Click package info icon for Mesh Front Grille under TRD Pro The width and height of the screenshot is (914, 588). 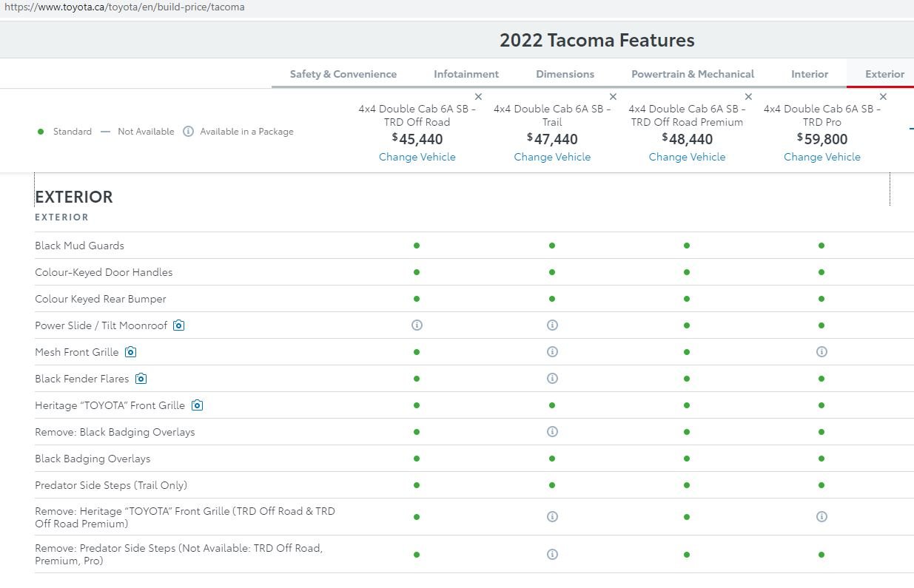click(x=821, y=352)
